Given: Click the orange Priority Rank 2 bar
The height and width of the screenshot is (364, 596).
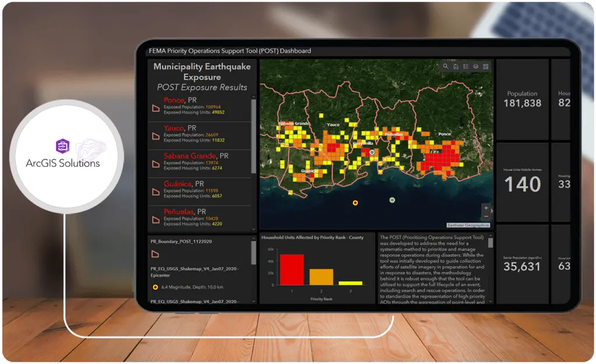Looking at the screenshot, I should (321, 277).
